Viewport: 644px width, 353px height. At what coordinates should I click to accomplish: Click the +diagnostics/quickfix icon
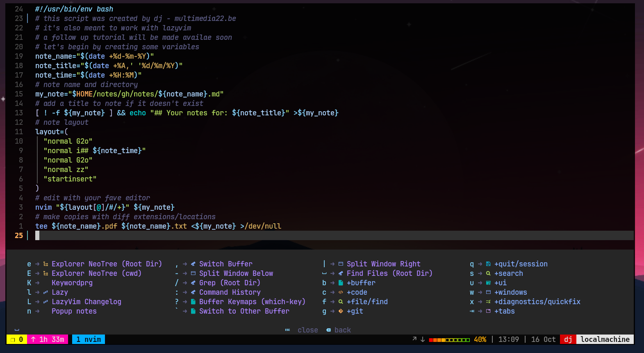tap(488, 302)
